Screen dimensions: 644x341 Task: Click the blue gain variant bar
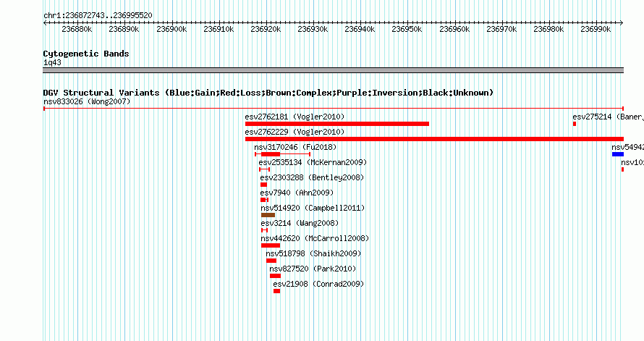[x=618, y=154]
